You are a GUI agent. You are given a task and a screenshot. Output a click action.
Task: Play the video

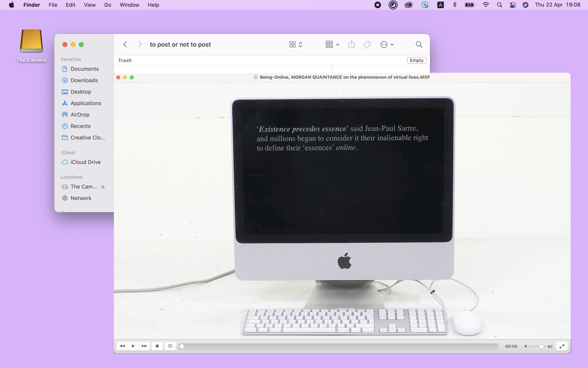click(x=133, y=346)
